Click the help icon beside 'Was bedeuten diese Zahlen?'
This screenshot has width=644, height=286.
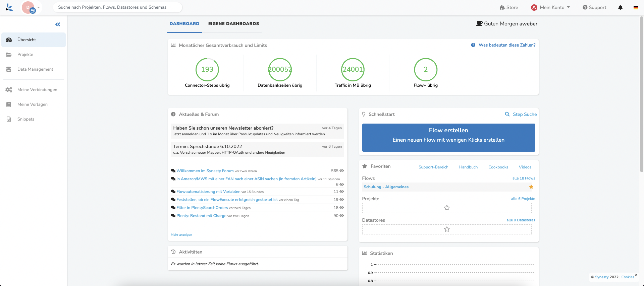pos(473,45)
